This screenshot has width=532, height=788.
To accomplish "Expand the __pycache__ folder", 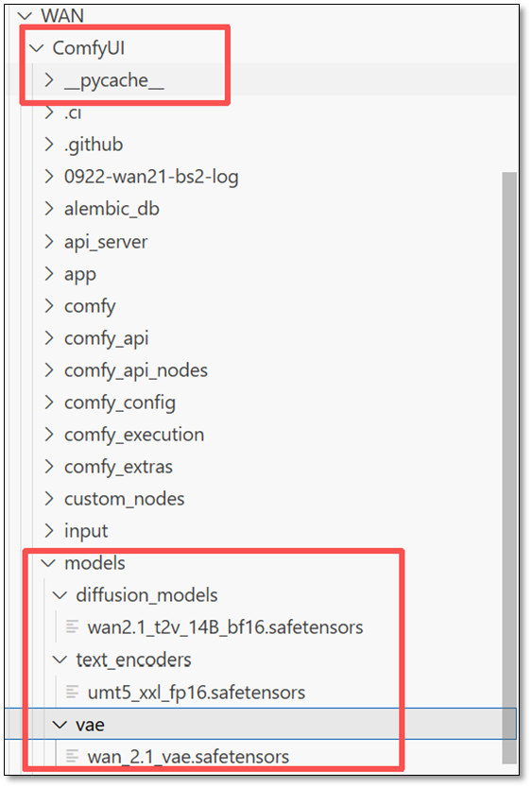I will [x=49, y=80].
